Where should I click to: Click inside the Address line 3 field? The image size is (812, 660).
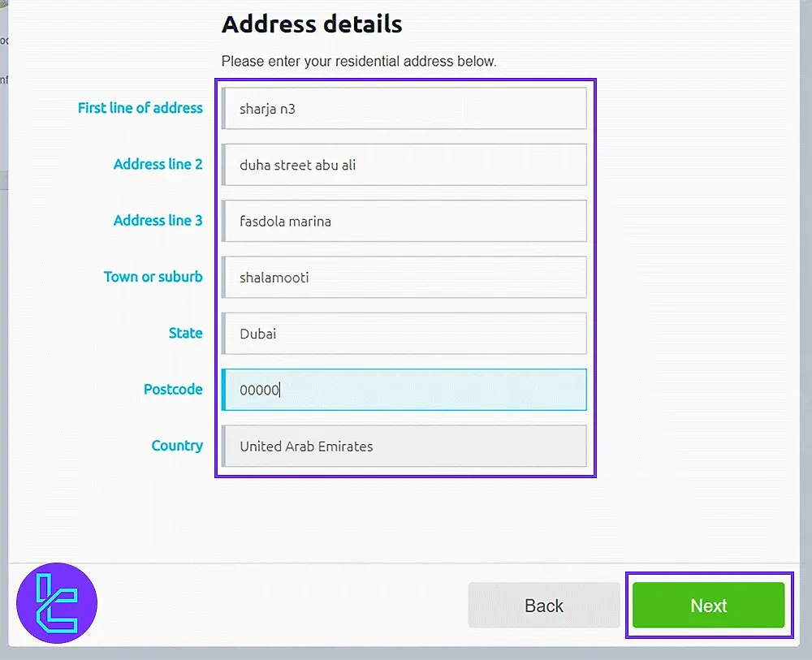[404, 221]
